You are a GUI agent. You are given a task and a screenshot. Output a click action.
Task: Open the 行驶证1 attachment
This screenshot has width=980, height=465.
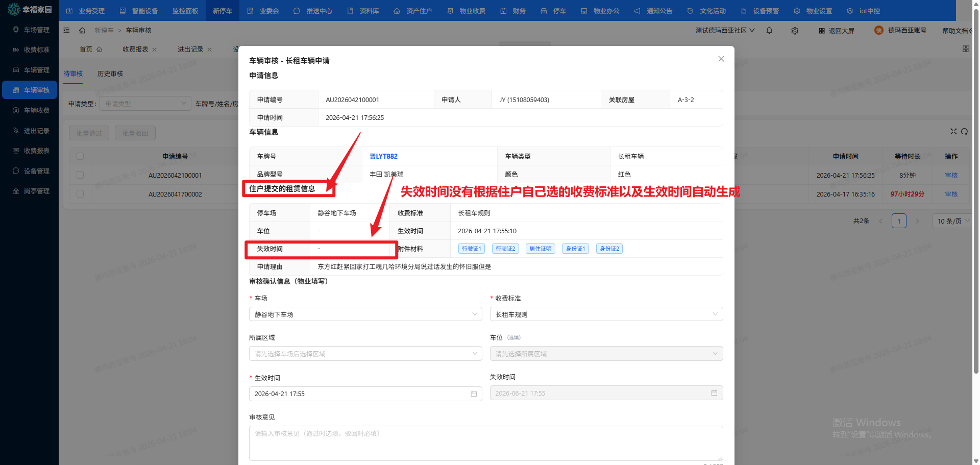471,249
